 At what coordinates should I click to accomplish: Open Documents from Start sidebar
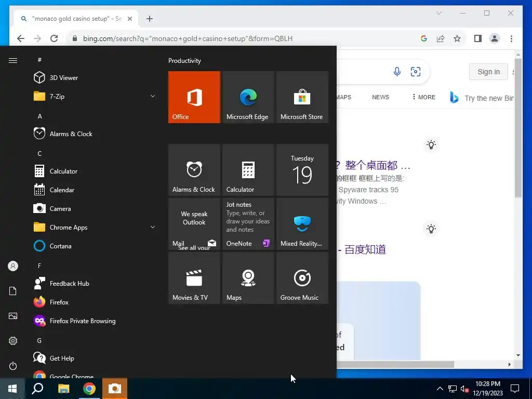pos(13,291)
